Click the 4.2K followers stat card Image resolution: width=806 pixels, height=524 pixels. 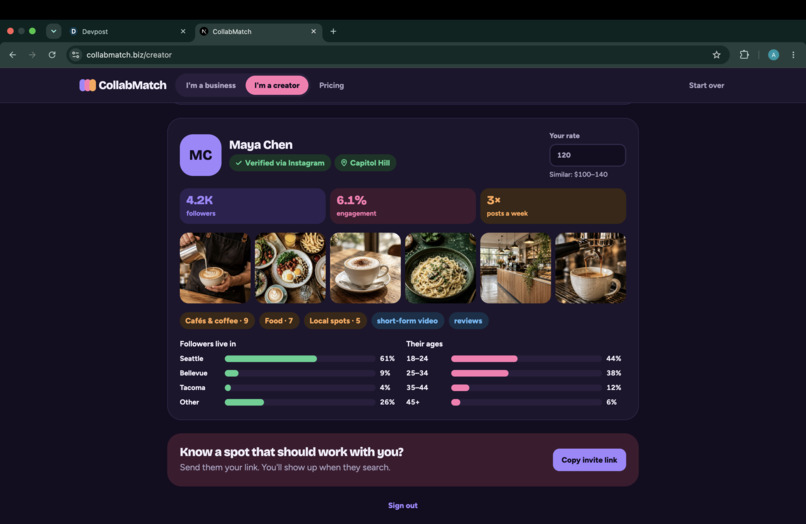[x=252, y=206]
